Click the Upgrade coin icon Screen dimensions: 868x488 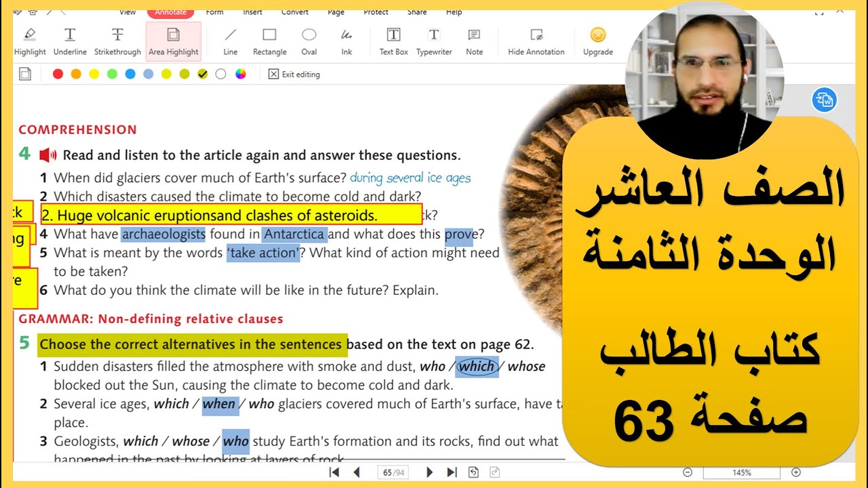pyautogui.click(x=597, y=35)
